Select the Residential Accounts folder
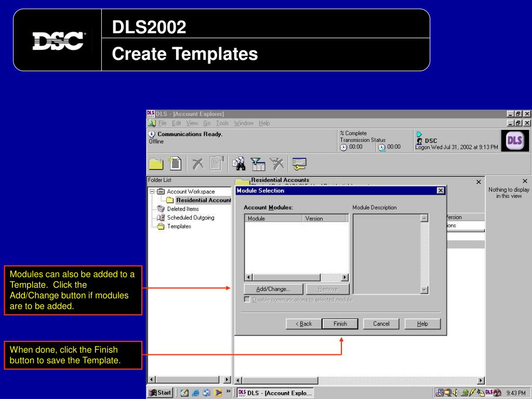 [203, 200]
